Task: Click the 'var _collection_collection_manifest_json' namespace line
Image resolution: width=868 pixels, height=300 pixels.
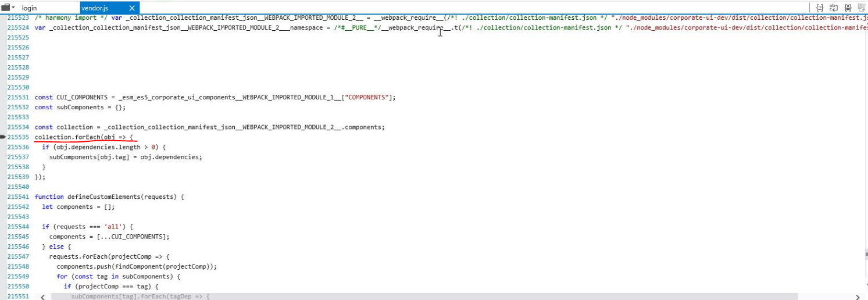Action: tap(451, 28)
